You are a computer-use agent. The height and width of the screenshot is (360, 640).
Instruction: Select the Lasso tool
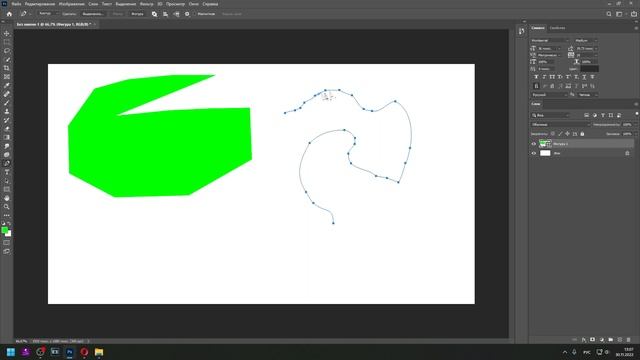pos(7,51)
